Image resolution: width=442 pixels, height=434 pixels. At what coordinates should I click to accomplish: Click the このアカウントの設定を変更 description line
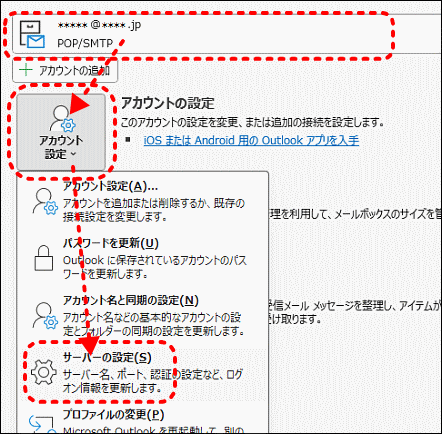pyautogui.click(x=252, y=123)
